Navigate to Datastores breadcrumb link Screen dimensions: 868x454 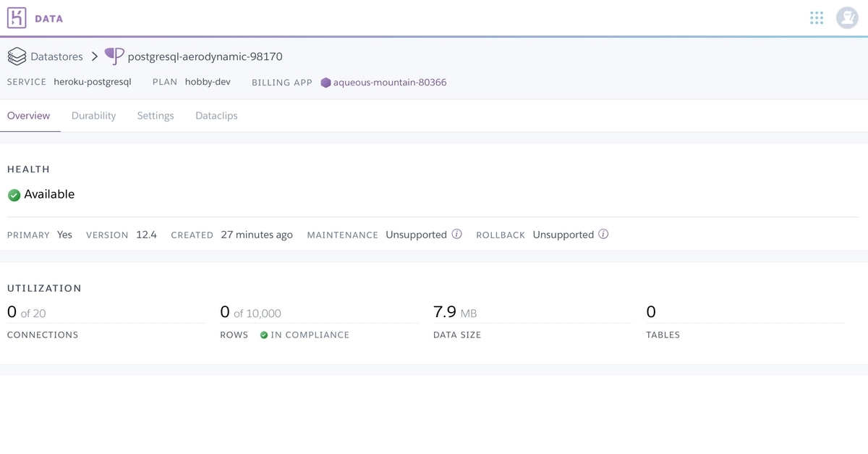click(x=56, y=56)
